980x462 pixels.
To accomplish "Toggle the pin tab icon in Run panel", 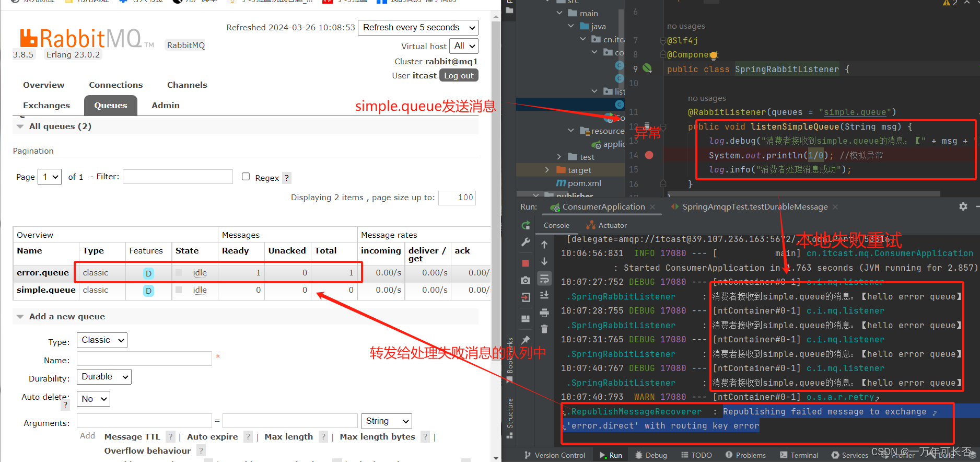I will [x=526, y=340].
